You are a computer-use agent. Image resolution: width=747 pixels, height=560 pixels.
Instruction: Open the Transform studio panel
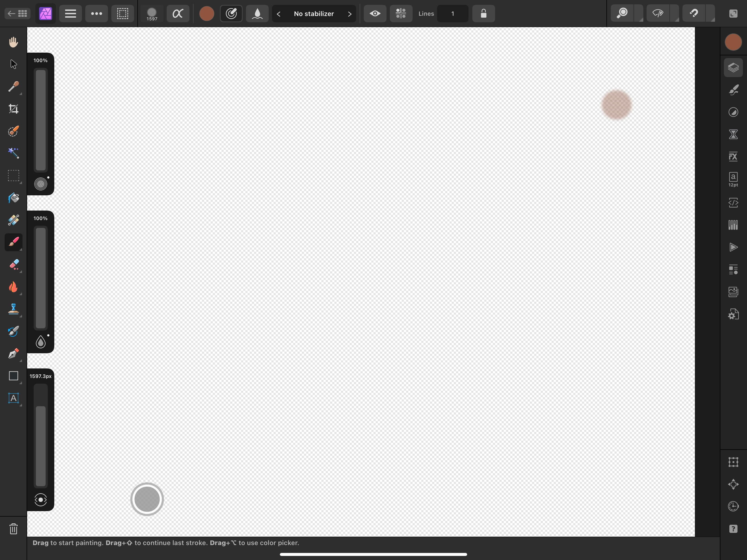(733, 462)
